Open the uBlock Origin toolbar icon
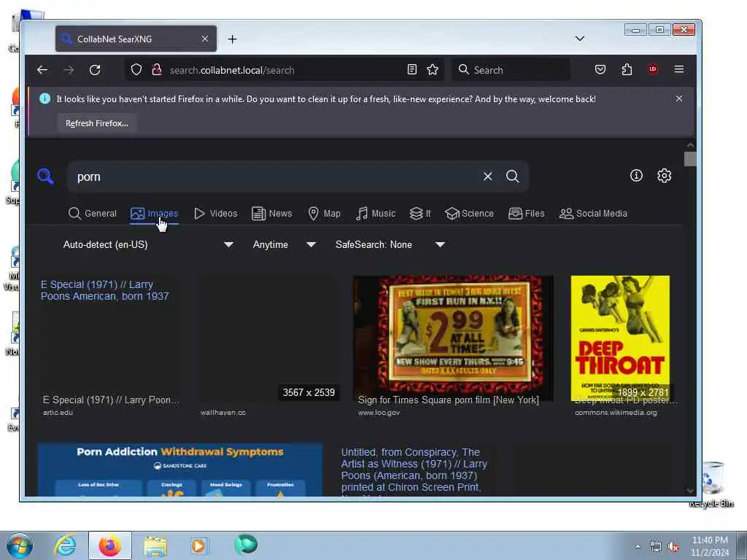 tap(653, 69)
